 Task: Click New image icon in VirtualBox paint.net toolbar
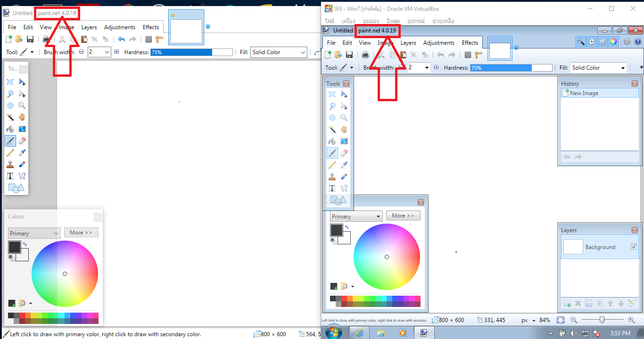329,55
